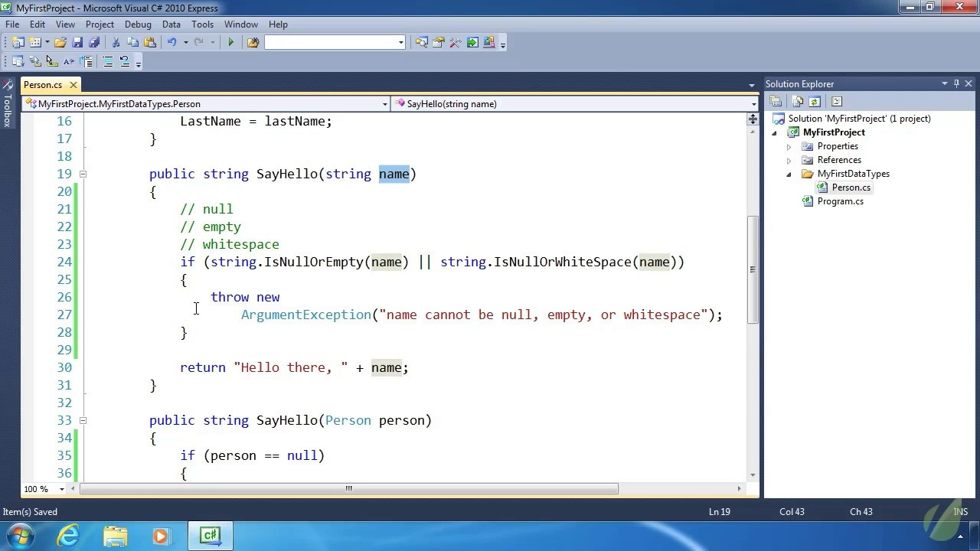Click the Add New Item toolbar icon
The height and width of the screenshot is (551, 980).
pos(34,43)
